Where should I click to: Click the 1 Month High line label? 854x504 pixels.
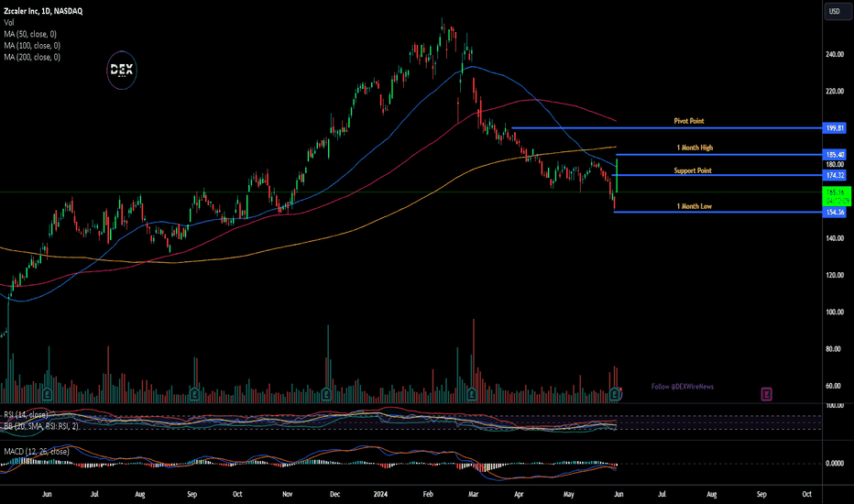pos(695,148)
